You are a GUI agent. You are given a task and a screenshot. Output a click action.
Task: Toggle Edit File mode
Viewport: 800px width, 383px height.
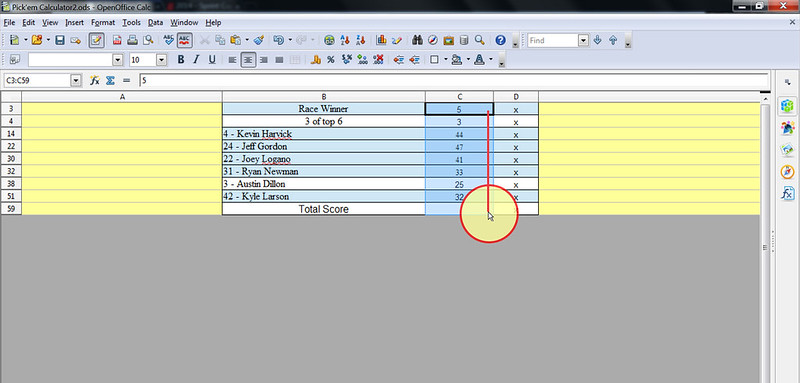point(96,40)
